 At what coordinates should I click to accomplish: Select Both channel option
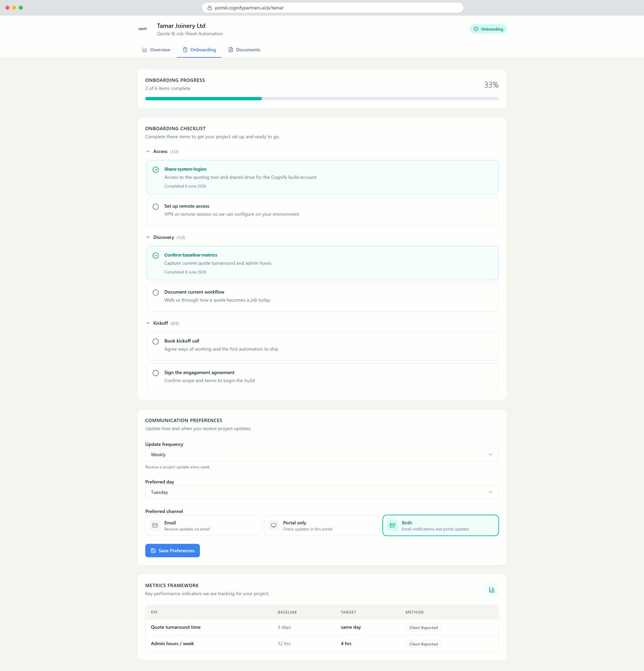pyautogui.click(x=441, y=525)
